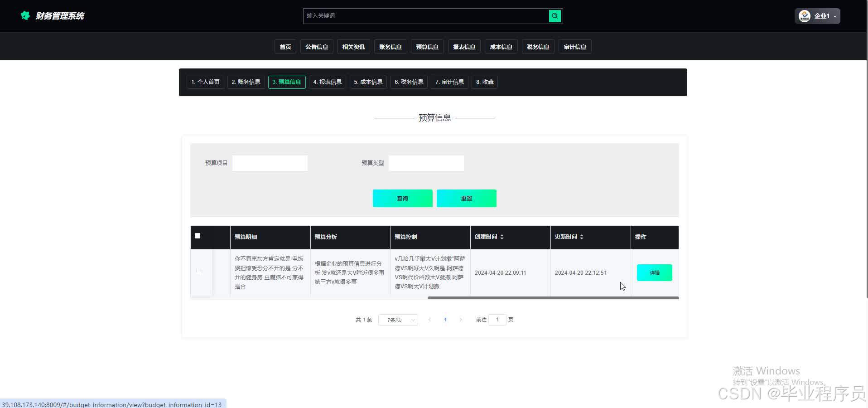The width and height of the screenshot is (868, 408).
Task: Focus the 预算类型 input field
Action: pyautogui.click(x=426, y=163)
